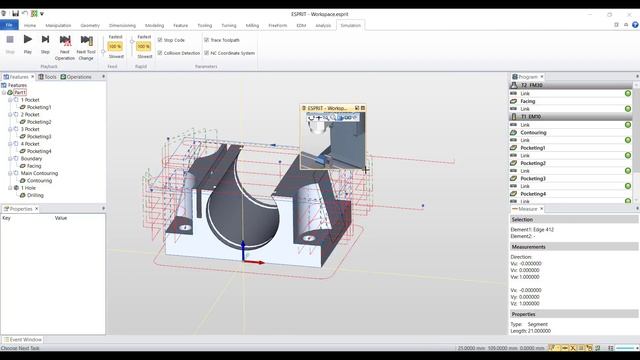Viewport: 640px width, 360px height.
Task: Switch to the Milling ribbon tab
Action: click(x=252, y=25)
